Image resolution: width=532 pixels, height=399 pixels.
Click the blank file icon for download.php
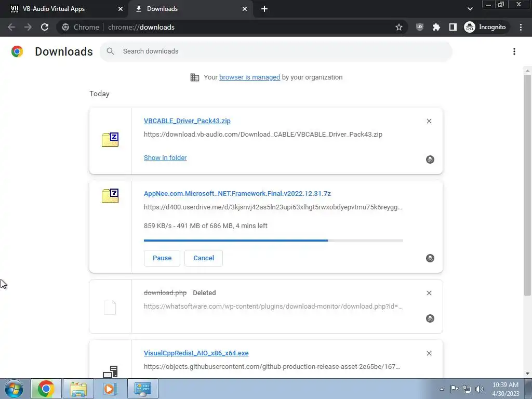(x=110, y=308)
